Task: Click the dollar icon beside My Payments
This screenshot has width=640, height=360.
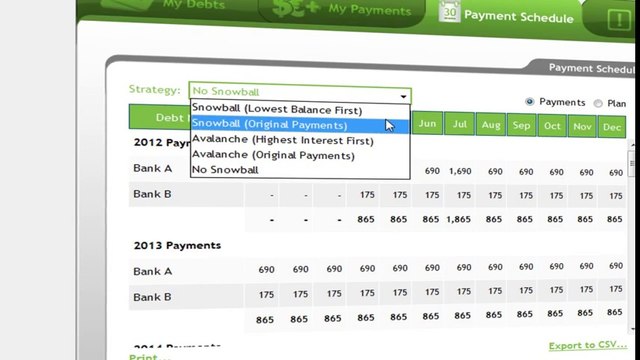Action: tap(296, 8)
